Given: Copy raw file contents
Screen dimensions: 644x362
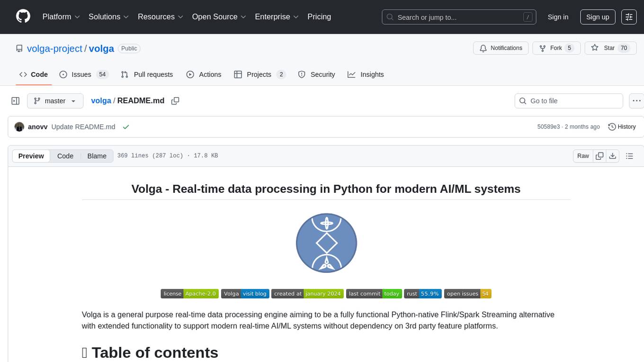Looking at the screenshot, I should (x=599, y=156).
